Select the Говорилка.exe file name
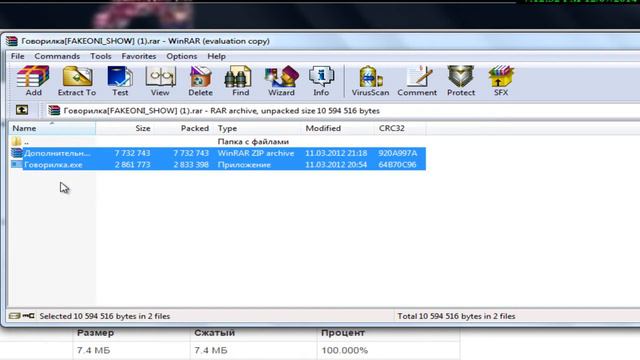This screenshot has height=360, width=640. (x=53, y=164)
